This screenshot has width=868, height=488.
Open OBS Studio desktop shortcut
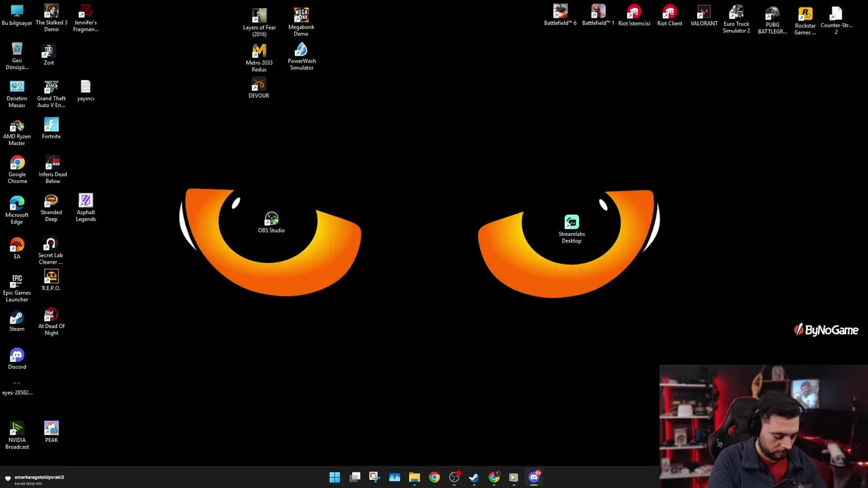click(271, 223)
